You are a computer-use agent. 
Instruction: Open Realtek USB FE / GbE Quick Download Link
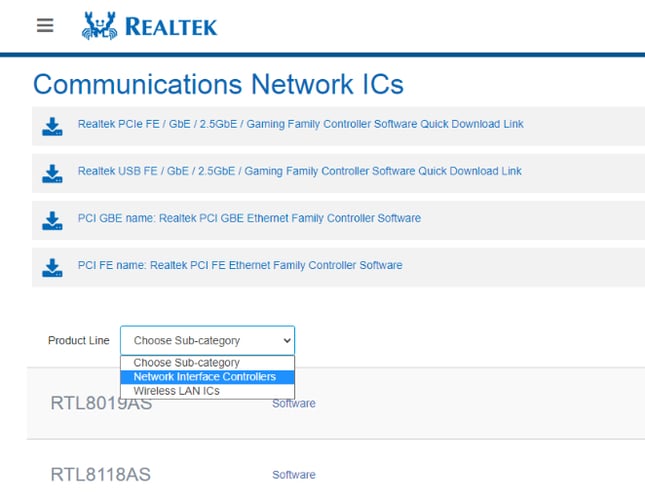point(299,171)
